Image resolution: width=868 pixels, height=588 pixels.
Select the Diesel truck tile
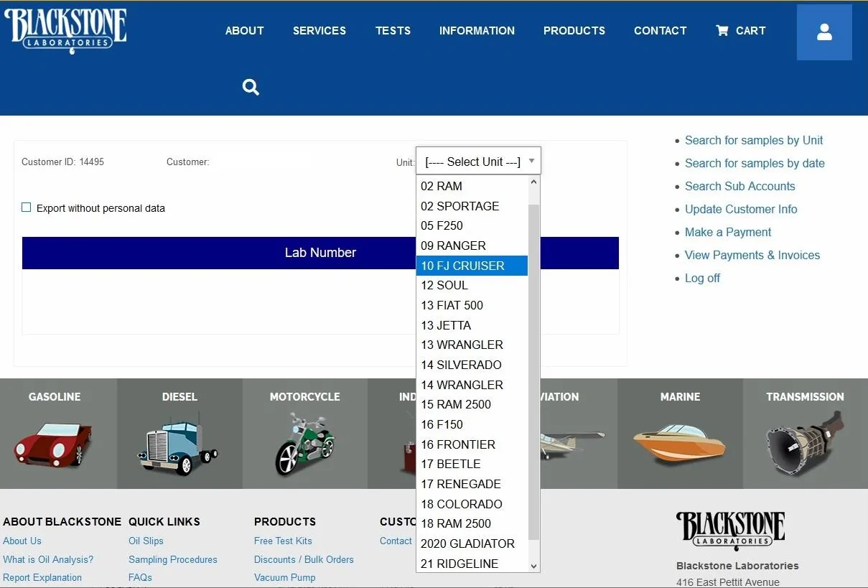179,434
